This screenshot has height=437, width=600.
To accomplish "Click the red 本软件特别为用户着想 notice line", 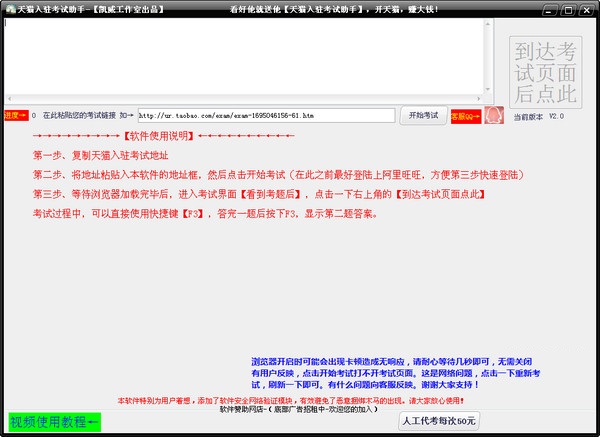I will click(291, 401).
